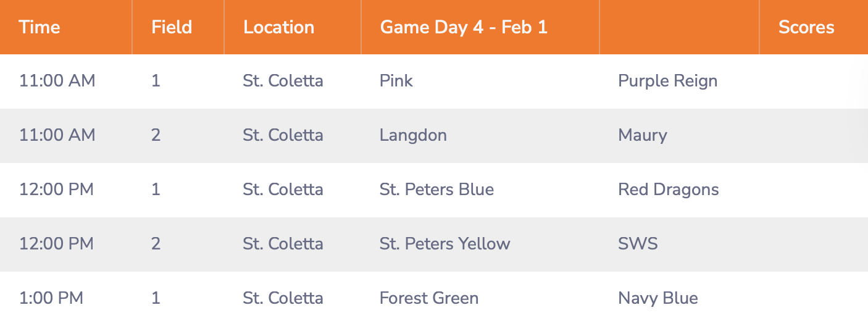Screen dimensions: 868x326
Task: Click St. Coletta in the SWS row
Action: coord(283,244)
